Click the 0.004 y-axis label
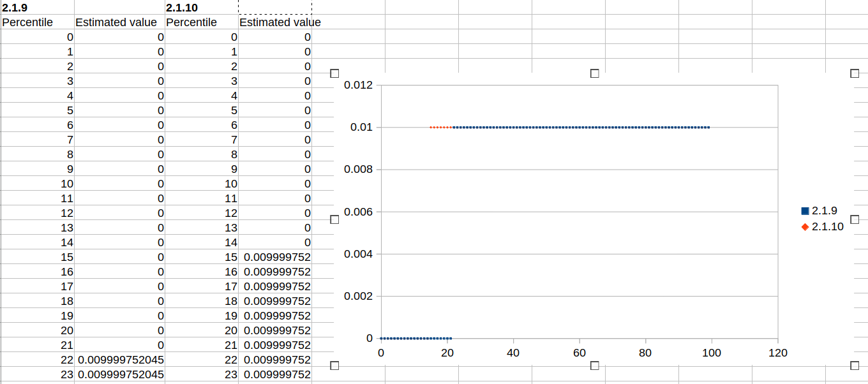This screenshot has height=384, width=868. click(358, 254)
